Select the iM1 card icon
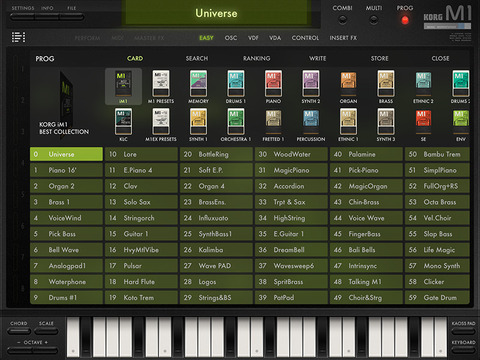This screenshot has width=480, height=360. [123, 87]
